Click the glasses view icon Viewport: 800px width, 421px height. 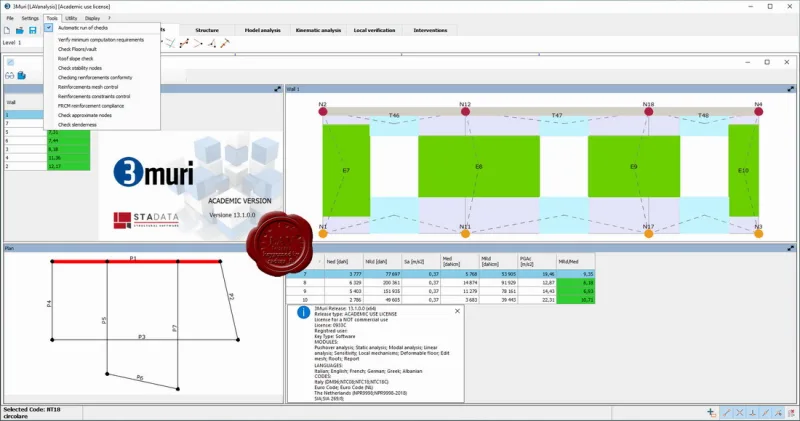pyautogui.click(x=10, y=76)
